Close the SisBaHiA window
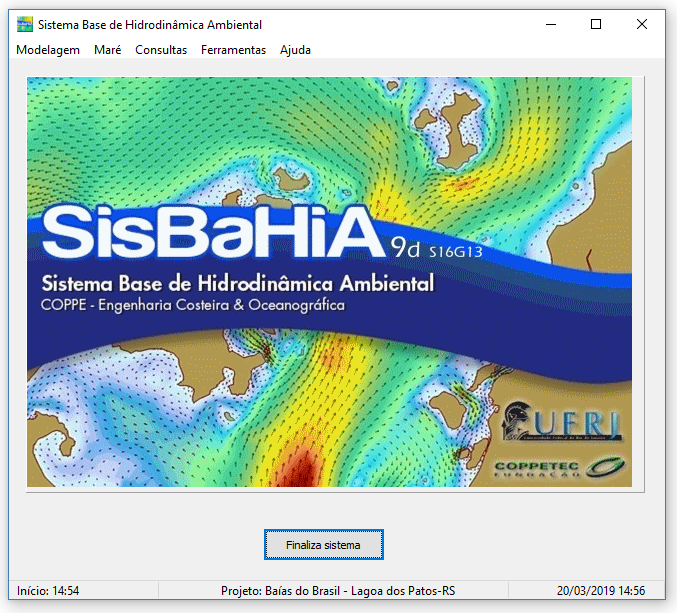The height and width of the screenshot is (613, 677). 642,25
